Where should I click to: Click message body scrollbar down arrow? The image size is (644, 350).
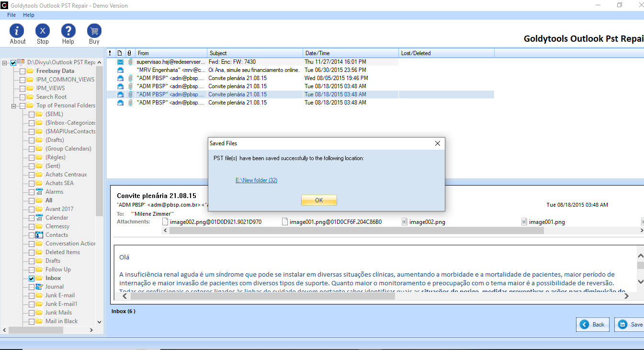tap(640, 281)
